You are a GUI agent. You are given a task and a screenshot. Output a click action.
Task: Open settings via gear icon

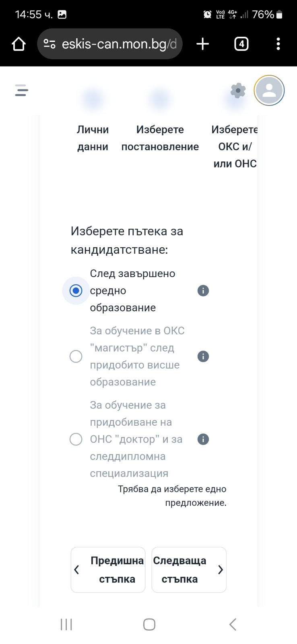point(238,91)
